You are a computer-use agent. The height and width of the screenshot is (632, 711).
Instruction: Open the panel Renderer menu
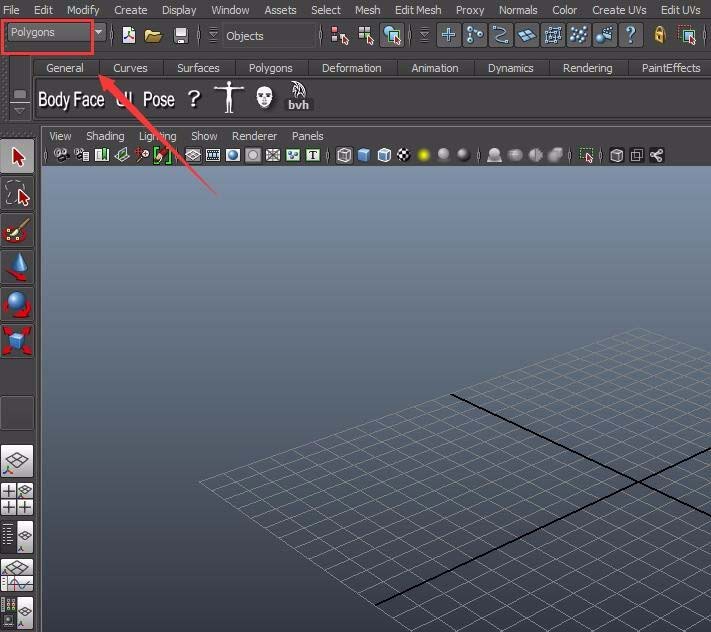tap(254, 136)
